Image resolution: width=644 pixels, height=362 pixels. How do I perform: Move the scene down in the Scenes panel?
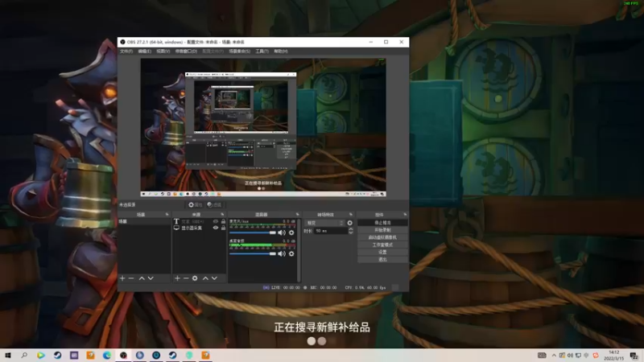click(151, 278)
